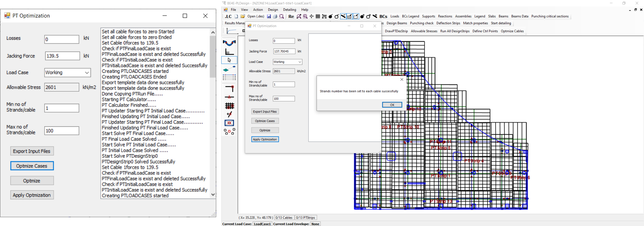
Task: Click the filled node numbering hash icon
Action: 362,16
